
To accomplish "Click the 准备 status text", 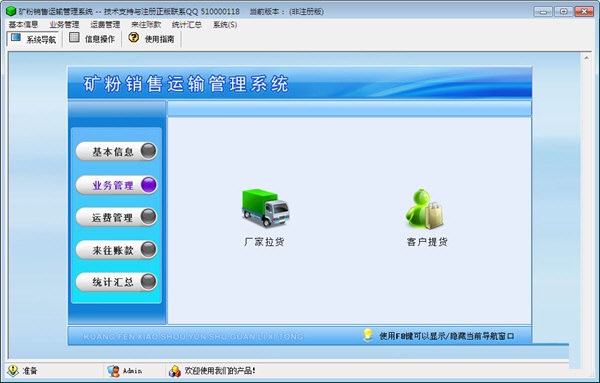I will tap(30, 371).
